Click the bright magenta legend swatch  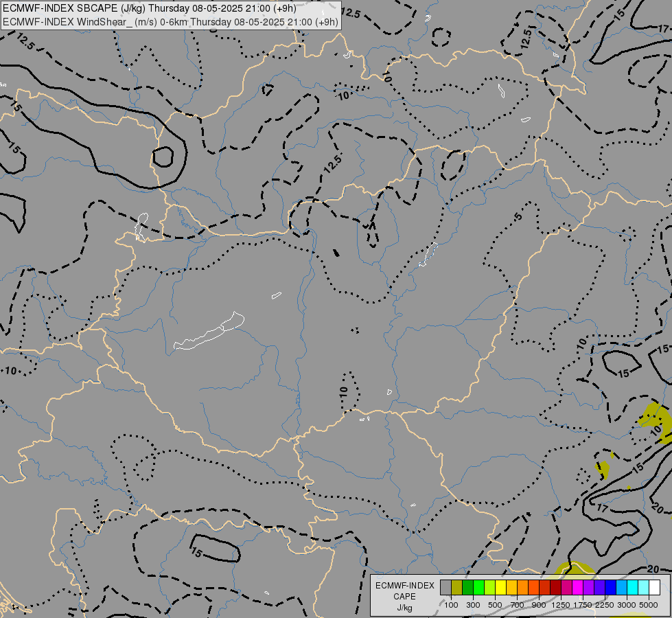tap(578, 588)
